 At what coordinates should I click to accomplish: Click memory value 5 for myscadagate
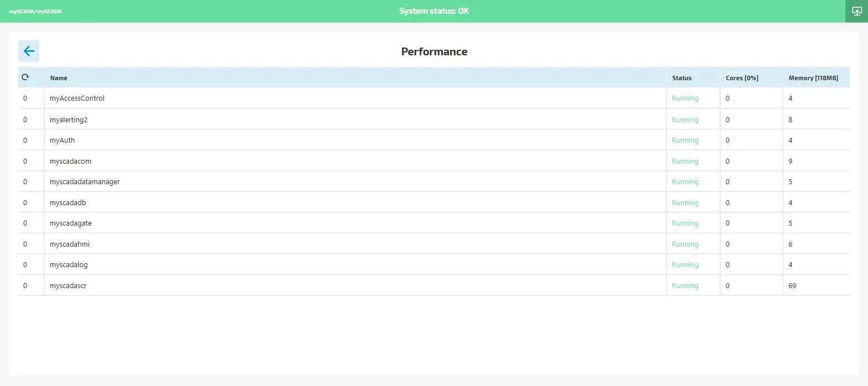coord(790,223)
